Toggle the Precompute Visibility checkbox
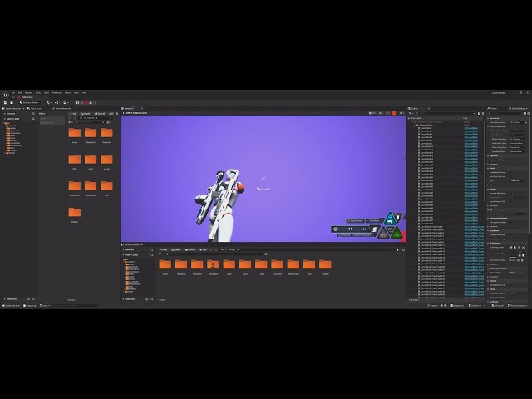This screenshot has width=532, height=399. 510,222
